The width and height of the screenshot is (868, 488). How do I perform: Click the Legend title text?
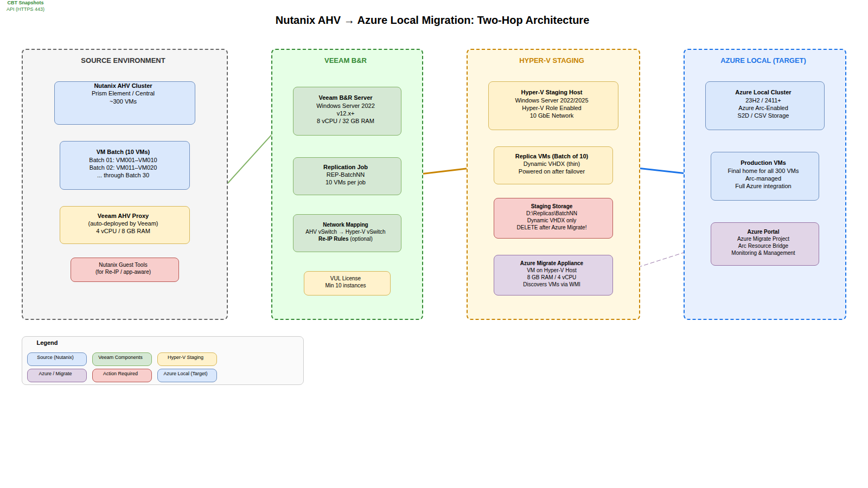click(47, 343)
